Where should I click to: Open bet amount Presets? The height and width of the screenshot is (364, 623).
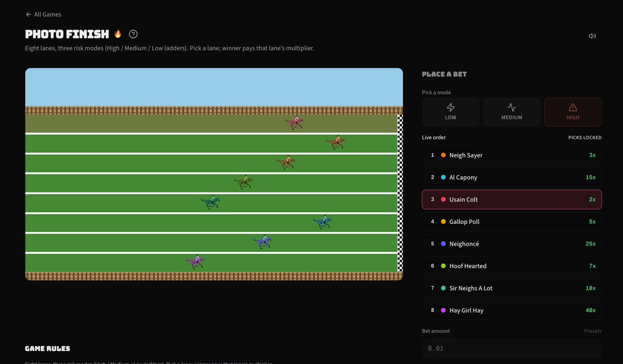click(593, 331)
